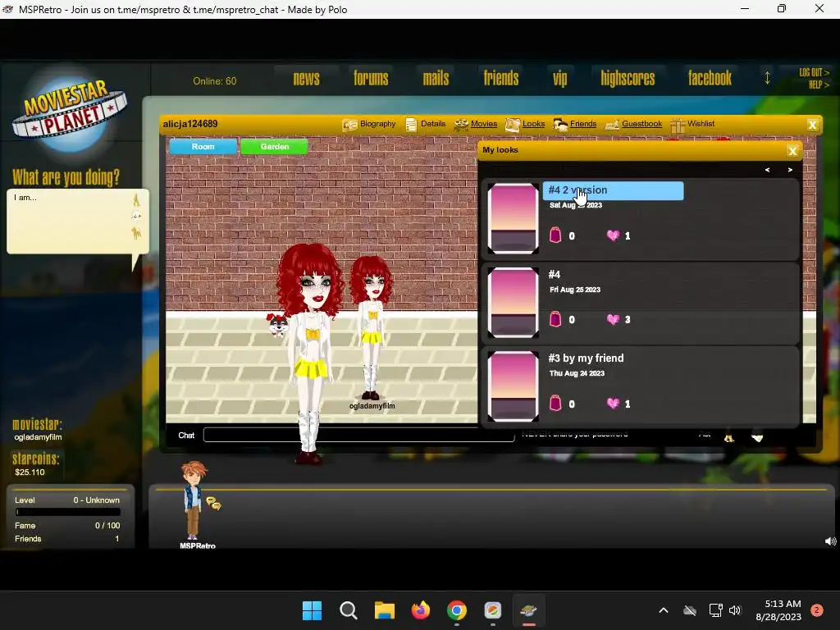
Task: Open the '#4' look title
Action: click(554, 274)
